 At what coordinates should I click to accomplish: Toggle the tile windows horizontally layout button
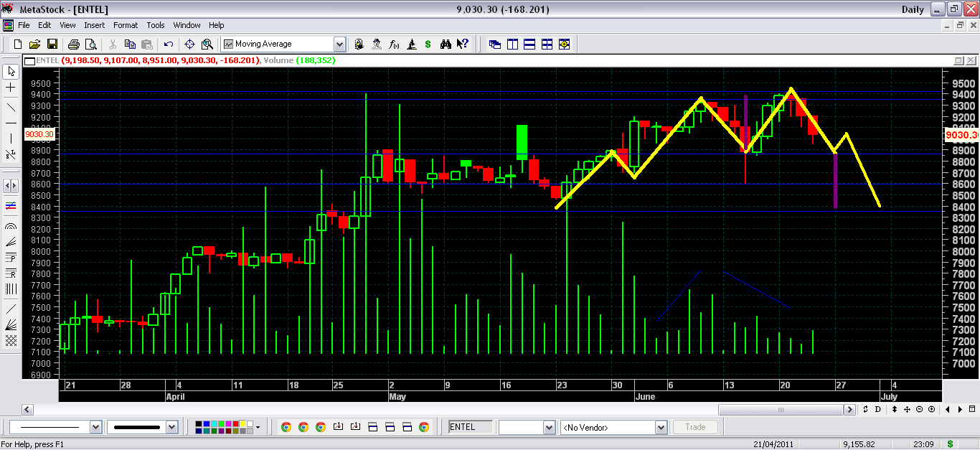click(x=529, y=44)
